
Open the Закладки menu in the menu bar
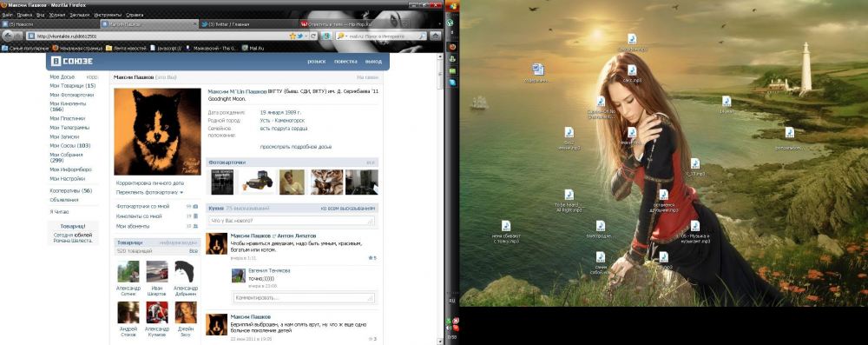click(x=80, y=15)
